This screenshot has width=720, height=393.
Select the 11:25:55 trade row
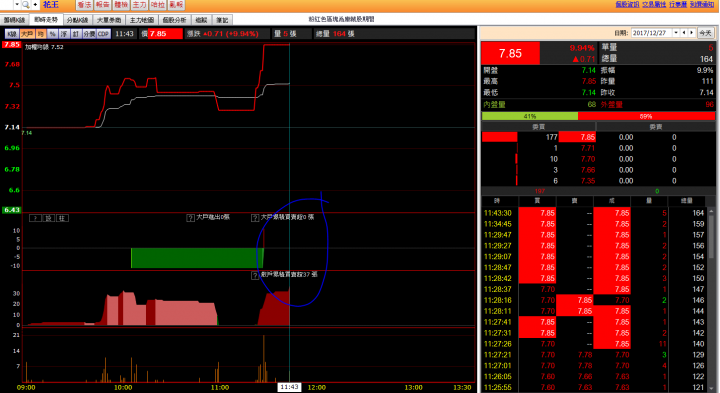[594, 387]
